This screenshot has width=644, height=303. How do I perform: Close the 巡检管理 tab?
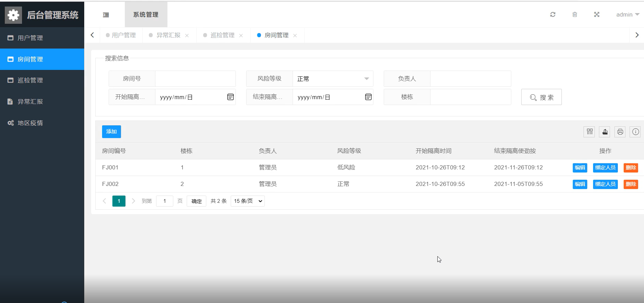pos(241,35)
